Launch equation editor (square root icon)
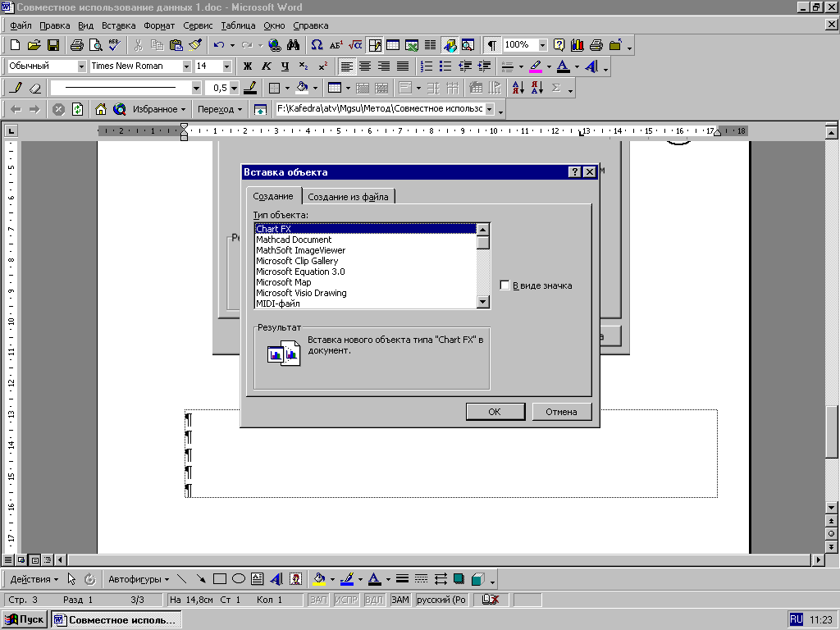The height and width of the screenshot is (630, 840). point(354,45)
